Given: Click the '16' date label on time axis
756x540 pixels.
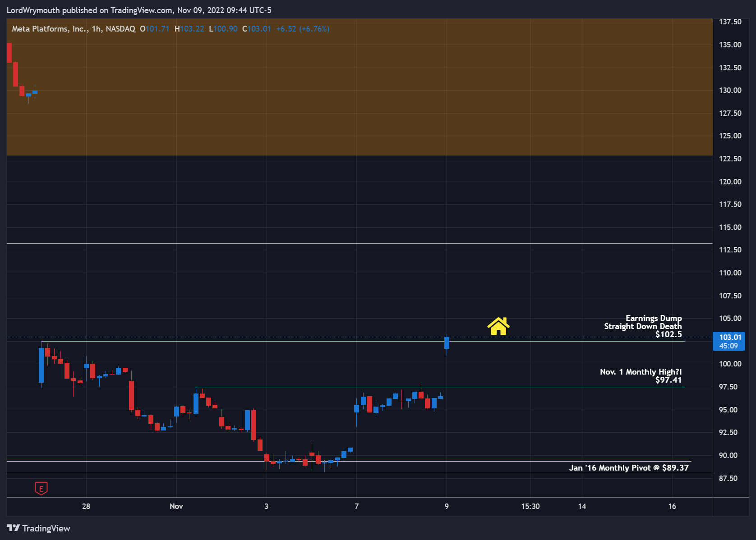Looking at the screenshot, I should (672, 506).
